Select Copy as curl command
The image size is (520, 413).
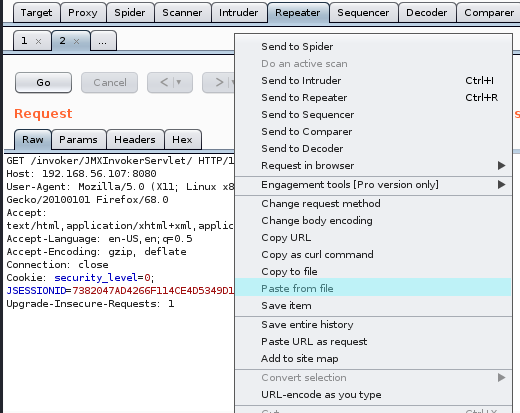pyautogui.click(x=373, y=255)
